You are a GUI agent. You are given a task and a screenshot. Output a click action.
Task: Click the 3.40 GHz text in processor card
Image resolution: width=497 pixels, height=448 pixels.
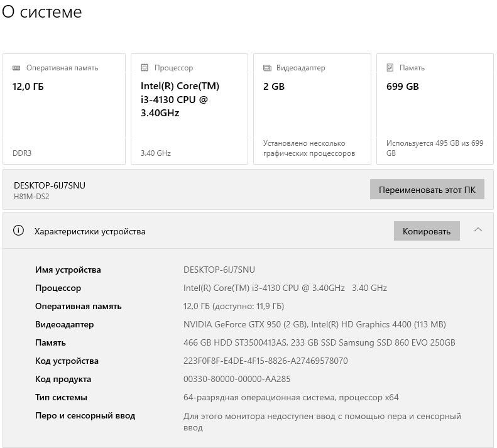click(x=156, y=153)
